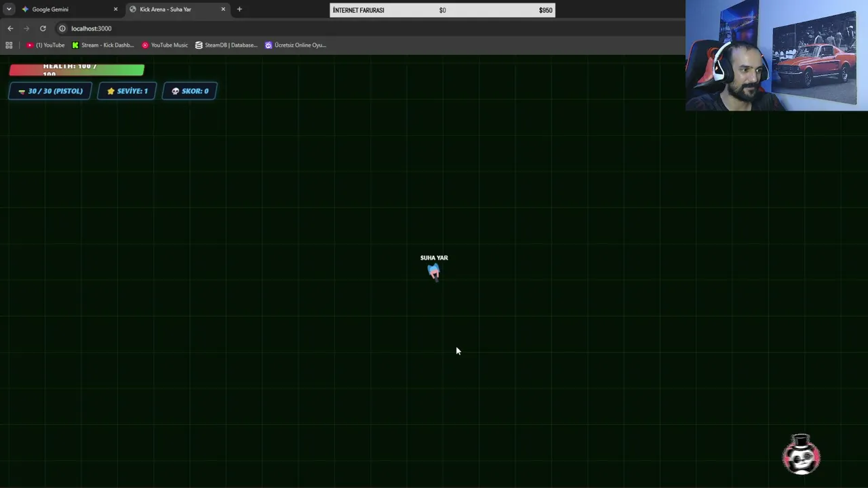This screenshot has width=868, height=488.
Task: Open the YouTube bookmark
Action: (45, 45)
